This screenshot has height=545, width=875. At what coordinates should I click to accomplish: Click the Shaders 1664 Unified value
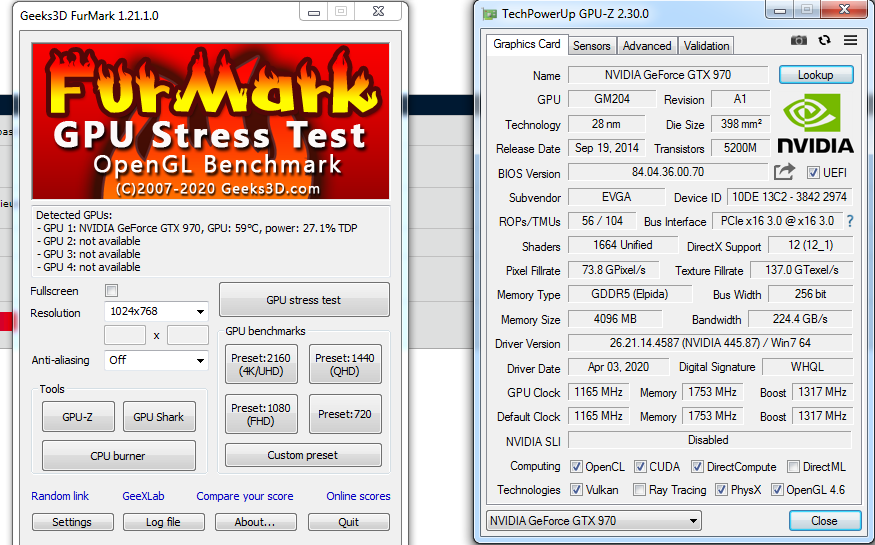622,245
